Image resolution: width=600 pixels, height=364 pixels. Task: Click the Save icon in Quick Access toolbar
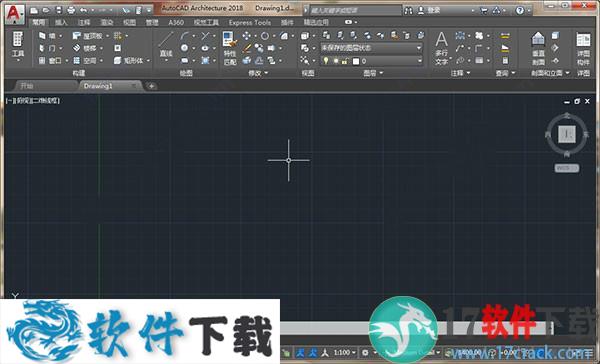59,10
